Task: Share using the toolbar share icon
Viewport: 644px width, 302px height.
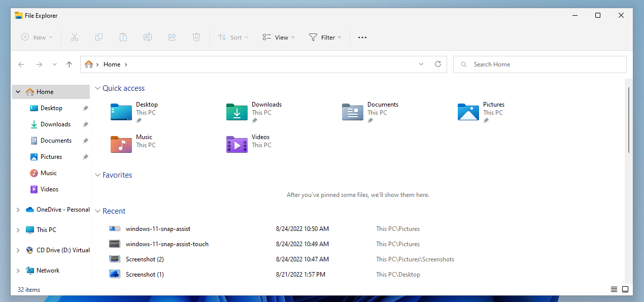Action: point(172,37)
